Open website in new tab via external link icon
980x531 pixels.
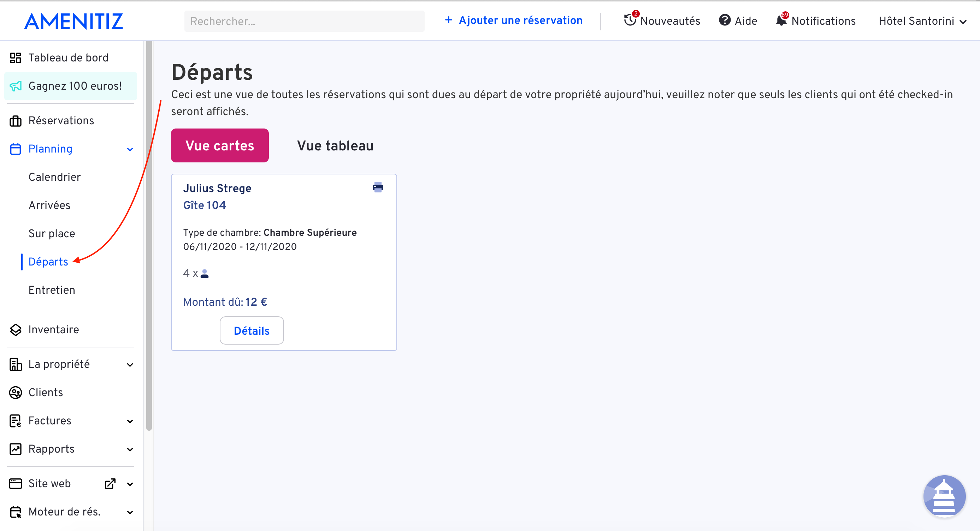(x=110, y=484)
